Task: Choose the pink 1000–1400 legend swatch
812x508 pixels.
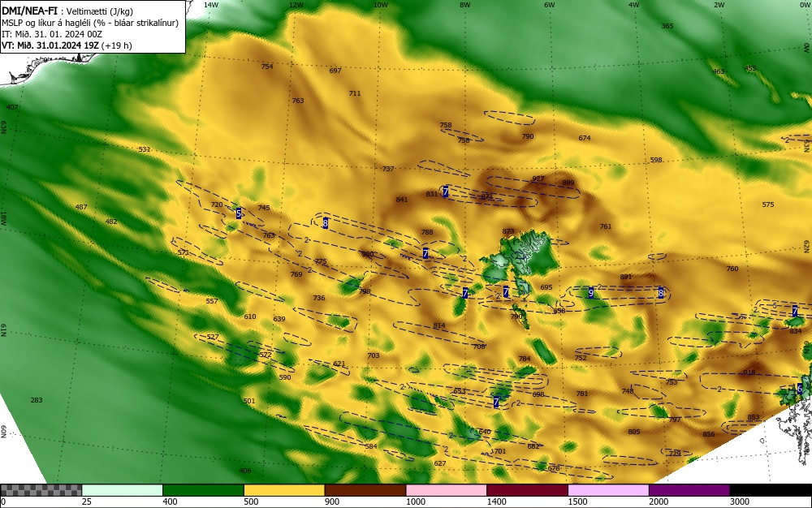Action: [x=447, y=490]
